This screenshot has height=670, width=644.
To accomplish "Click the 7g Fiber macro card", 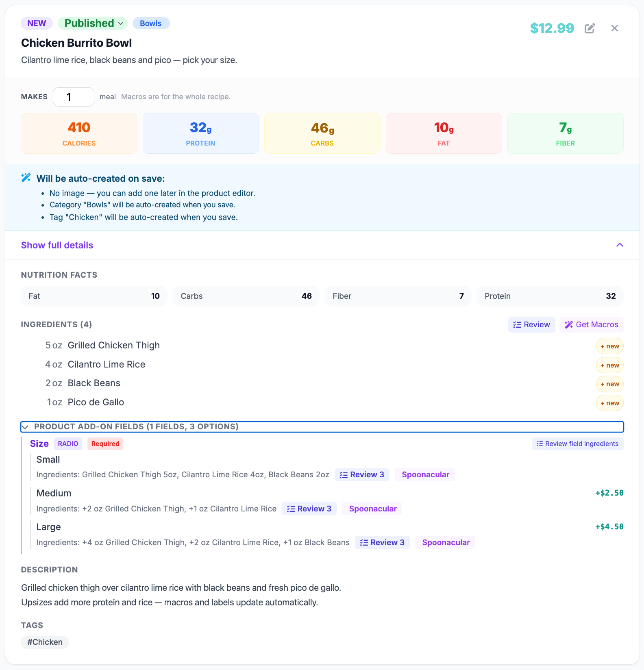I will 565,133.
